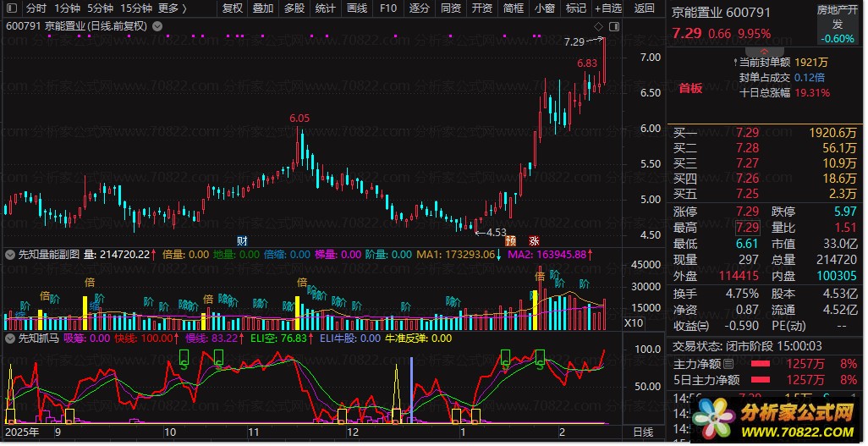This screenshot has width=868, height=446.
Task: Click 5日主力净额 row
Action: [x=765, y=379]
